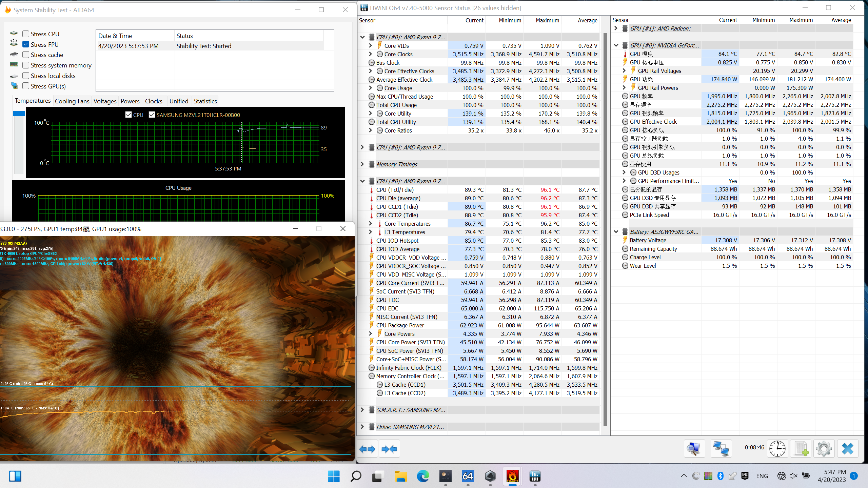Expand the Memory Timings sensor group
The width and height of the screenshot is (868, 488).
point(362,164)
